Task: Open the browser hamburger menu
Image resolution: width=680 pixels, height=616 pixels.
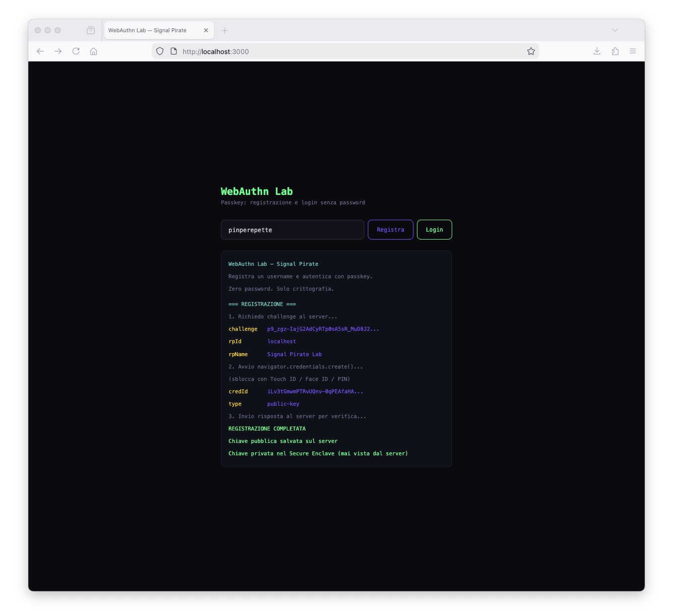Action: point(633,51)
